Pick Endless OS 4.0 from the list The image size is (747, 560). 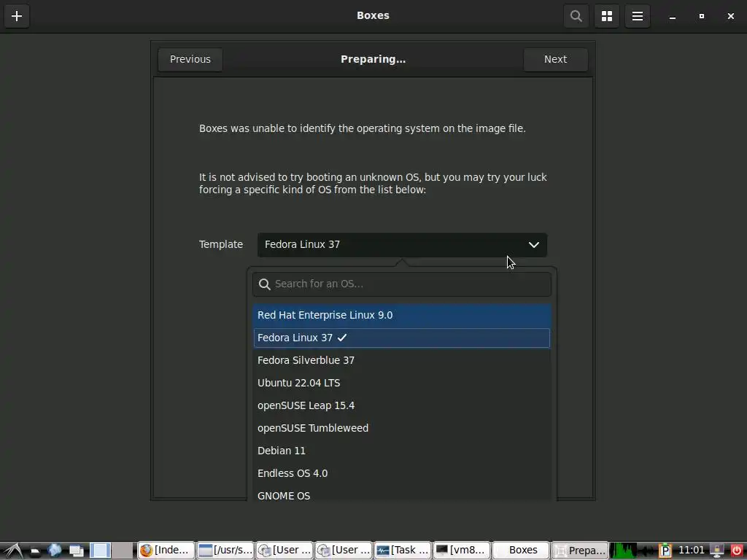(x=402, y=473)
